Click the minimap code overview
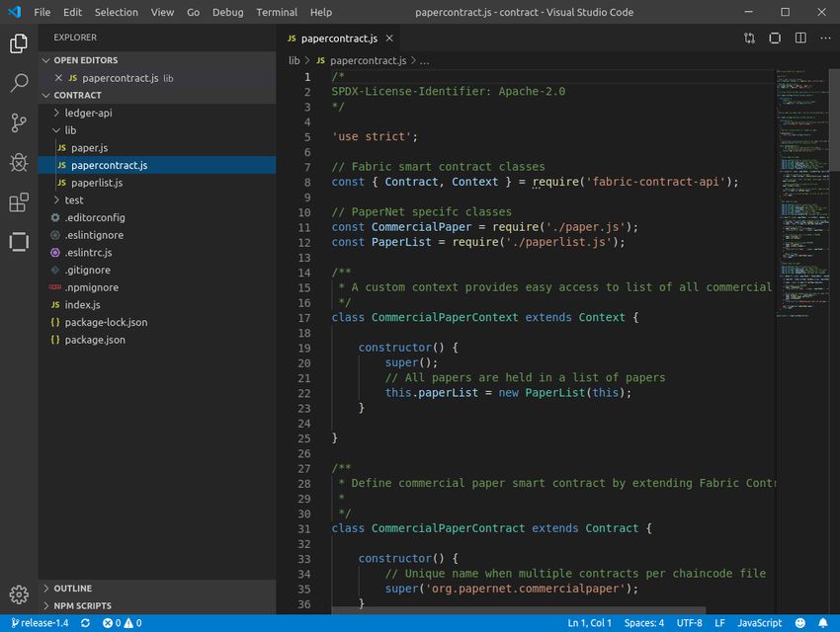Image resolution: width=840 pixels, height=632 pixels. click(802, 193)
